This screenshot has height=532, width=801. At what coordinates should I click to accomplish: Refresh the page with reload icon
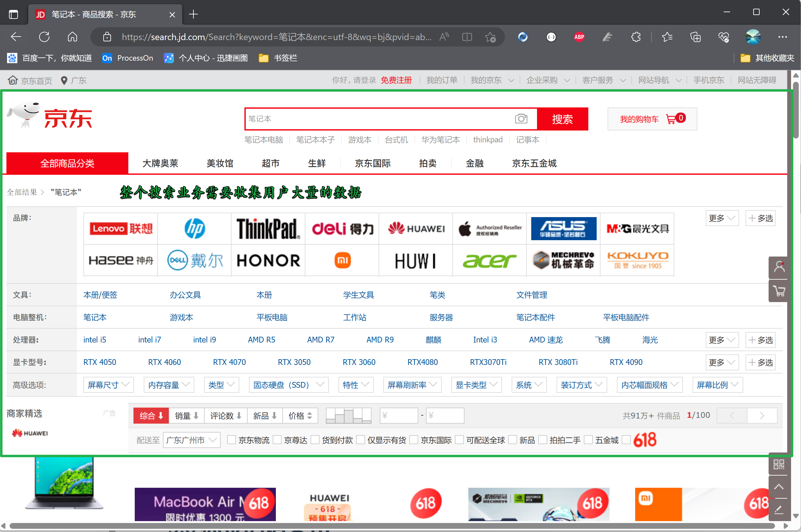[x=44, y=37]
